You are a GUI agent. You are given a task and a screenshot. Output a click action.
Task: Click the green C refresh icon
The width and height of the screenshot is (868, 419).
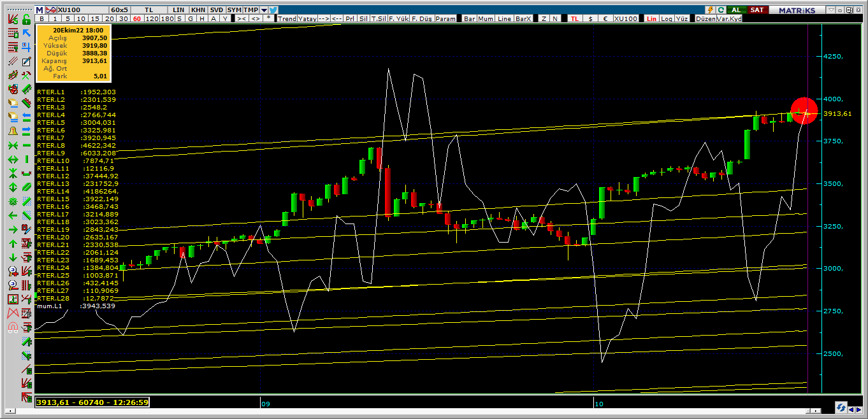[x=721, y=10]
